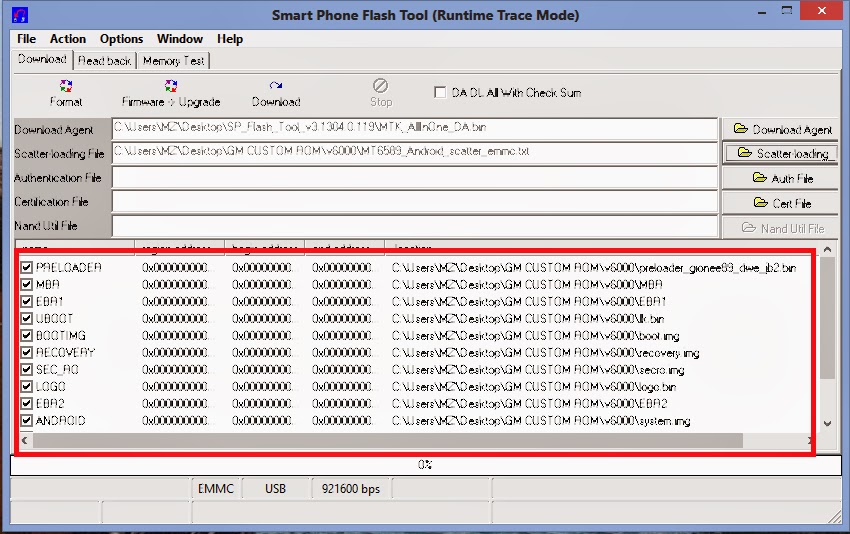This screenshot has height=534, width=850.
Task: Uncheck the ANDROID partition checkbox
Action: point(26,421)
